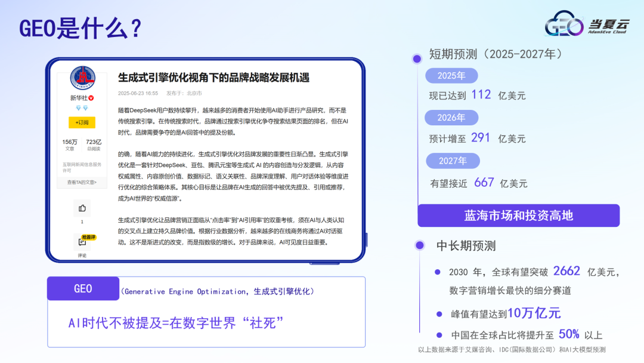Click the 2662 亿美元 figure
Viewport: 644px width, 363px height.
pos(587,271)
